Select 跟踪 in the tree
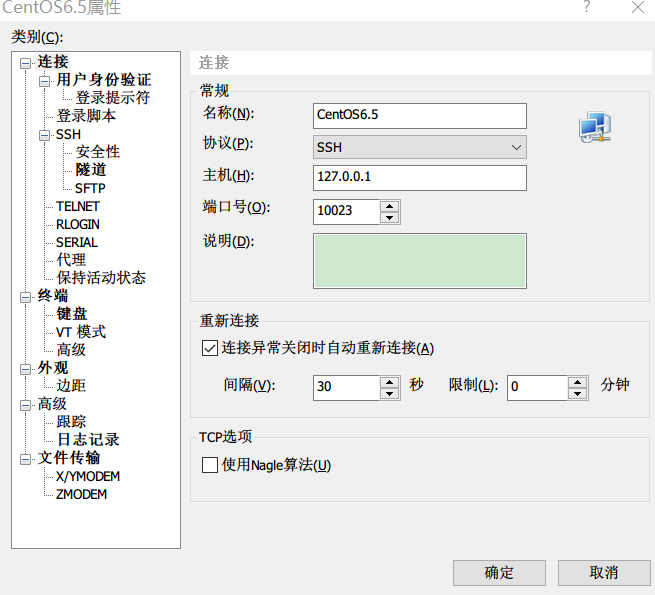 pyautogui.click(x=71, y=422)
